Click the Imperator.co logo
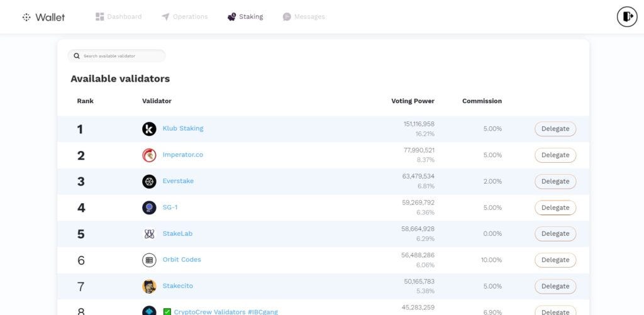644x315 pixels. pos(149,155)
